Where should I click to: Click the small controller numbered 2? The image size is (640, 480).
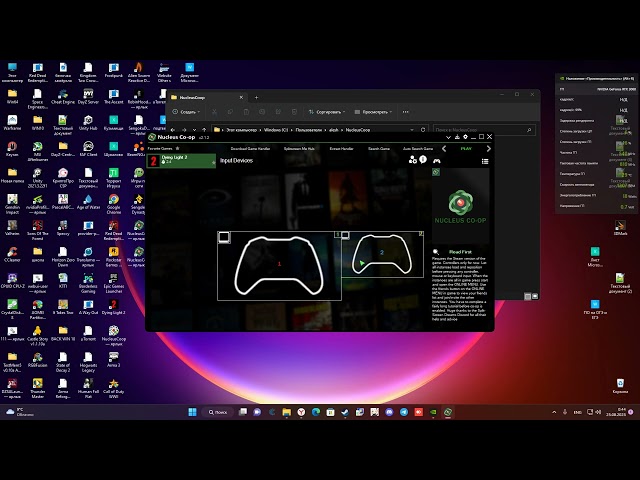[x=382, y=253]
